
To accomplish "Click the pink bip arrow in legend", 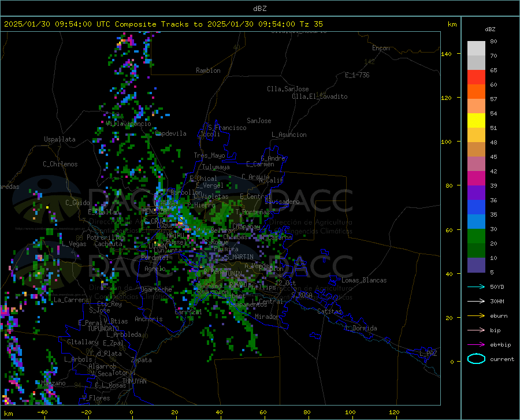I will click(476, 330).
